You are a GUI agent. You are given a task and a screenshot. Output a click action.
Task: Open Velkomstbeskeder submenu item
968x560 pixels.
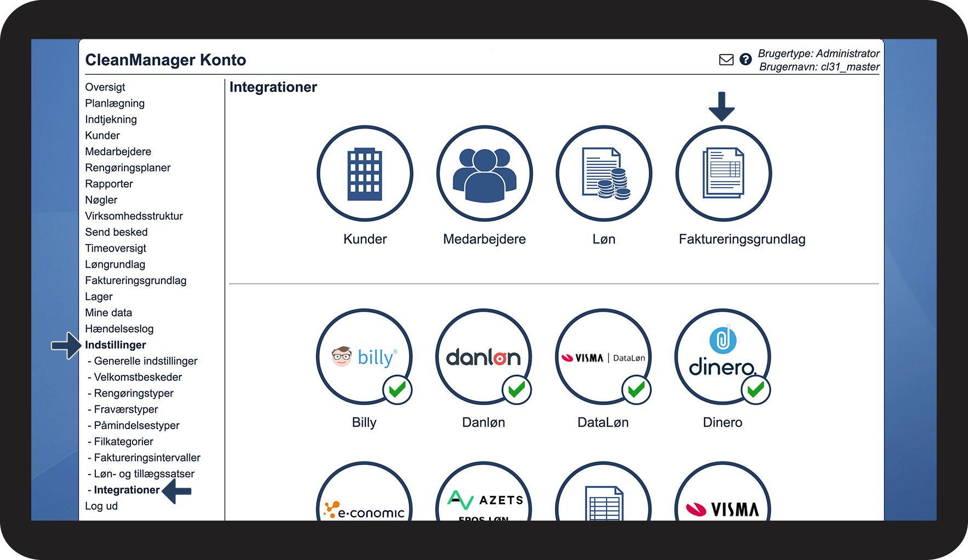coord(138,377)
